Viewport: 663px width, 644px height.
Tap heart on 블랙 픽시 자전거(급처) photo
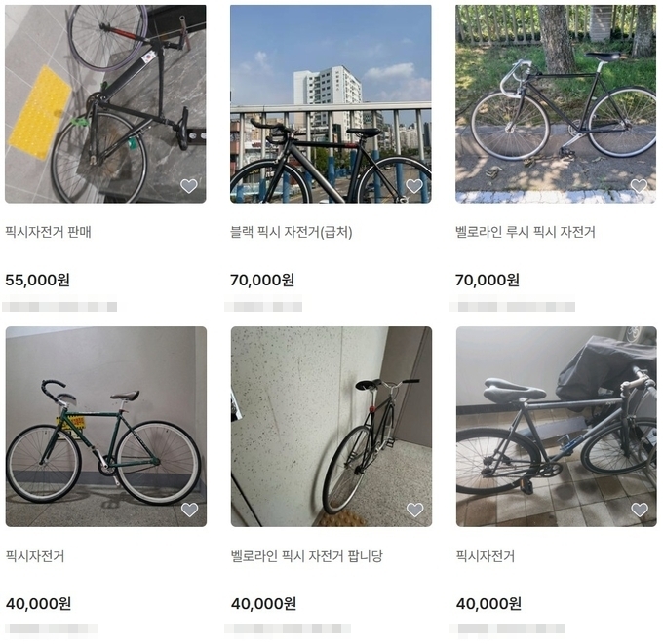pyautogui.click(x=414, y=186)
